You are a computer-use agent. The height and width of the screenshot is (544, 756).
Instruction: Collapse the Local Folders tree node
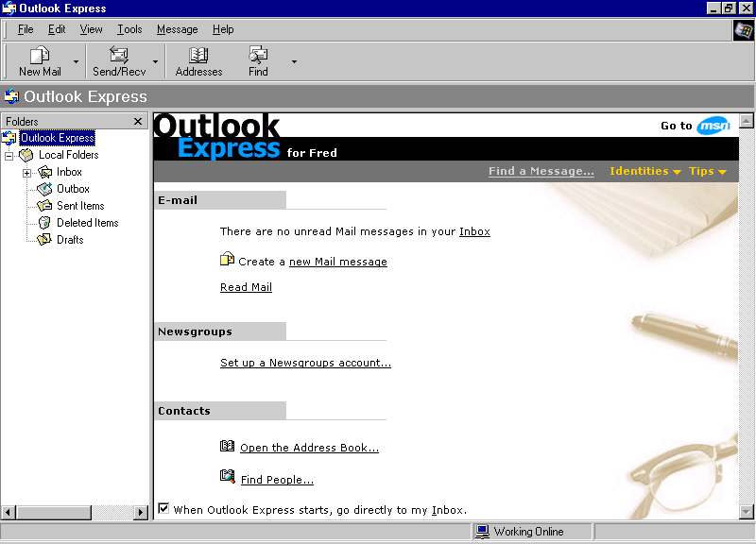9,156
